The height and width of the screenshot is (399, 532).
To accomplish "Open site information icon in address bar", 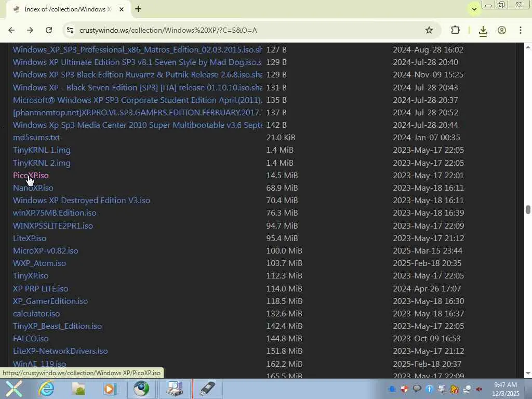I will coord(70,30).
